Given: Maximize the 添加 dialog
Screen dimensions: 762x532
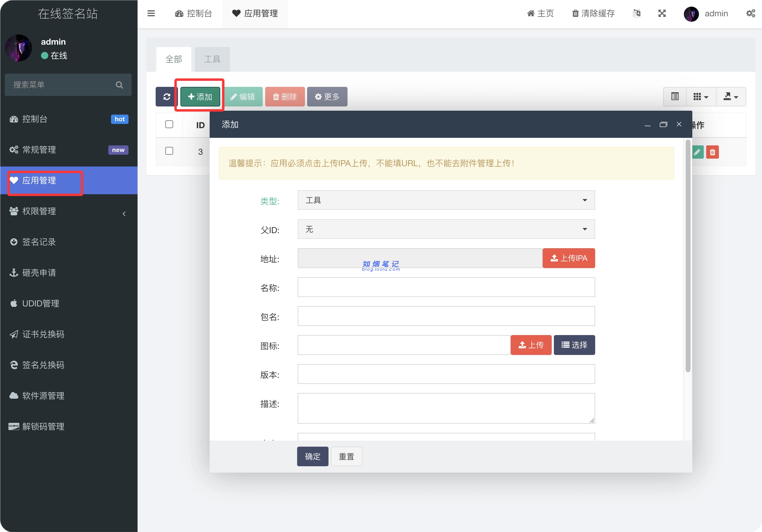Looking at the screenshot, I should coord(663,125).
